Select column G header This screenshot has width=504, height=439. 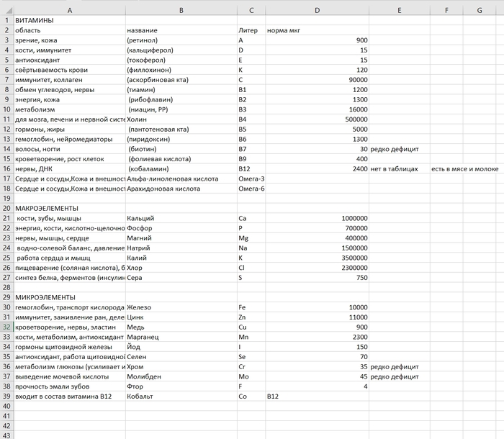480,10
